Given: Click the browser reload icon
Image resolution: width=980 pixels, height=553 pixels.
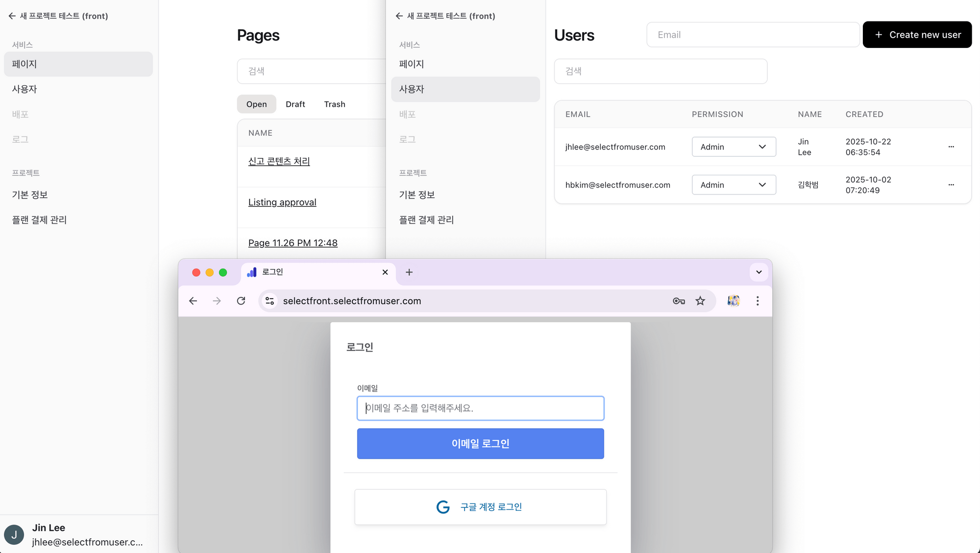Looking at the screenshot, I should [241, 301].
